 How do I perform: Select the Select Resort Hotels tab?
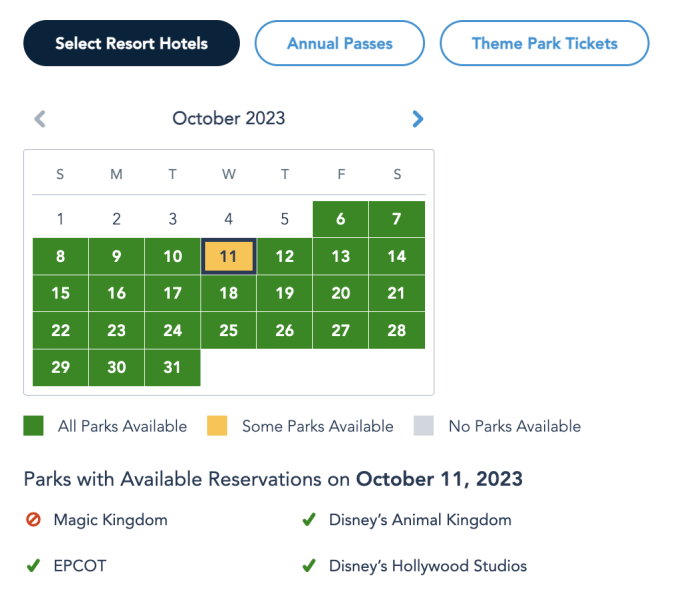[131, 44]
